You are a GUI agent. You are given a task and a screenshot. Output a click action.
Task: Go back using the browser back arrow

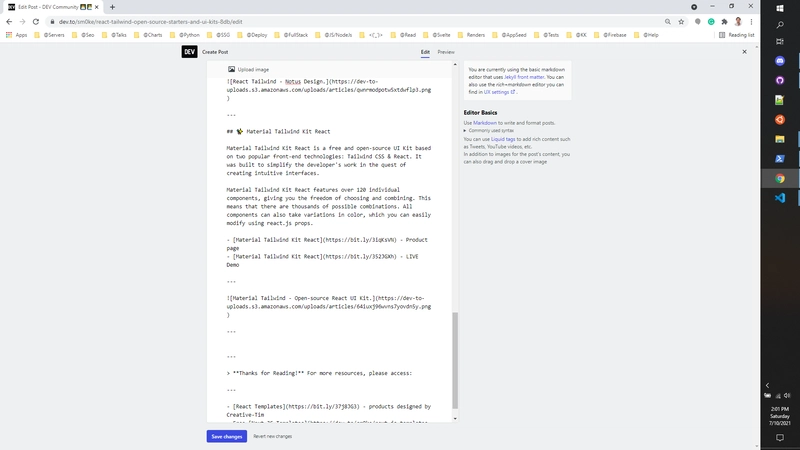[x=9, y=22]
